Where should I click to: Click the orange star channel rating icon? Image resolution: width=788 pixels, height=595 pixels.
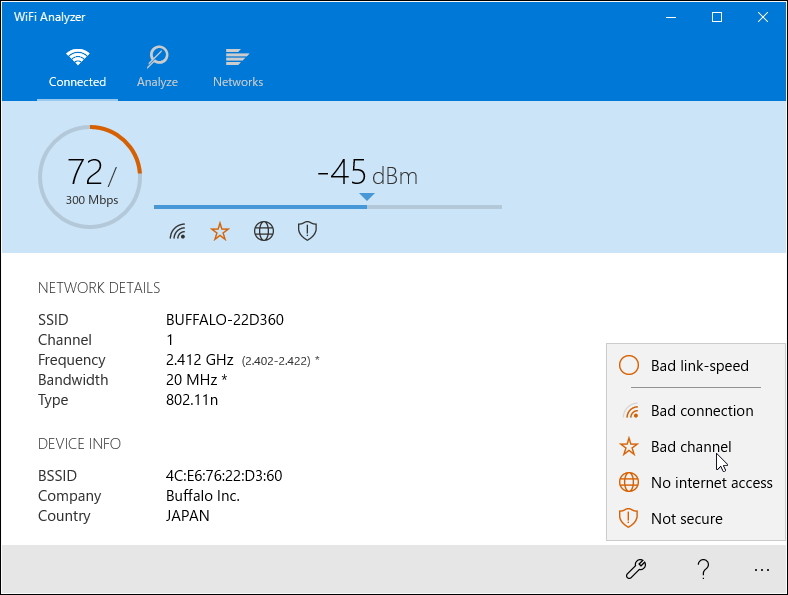[x=220, y=232]
